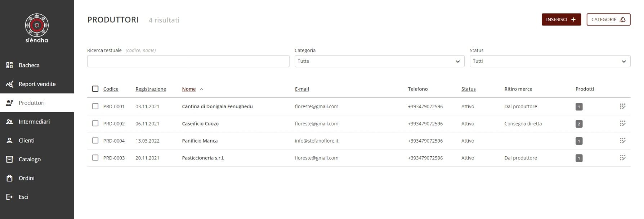Click the products count badge for PRD-0002
The width and height of the screenshot is (644, 219).
click(579, 124)
